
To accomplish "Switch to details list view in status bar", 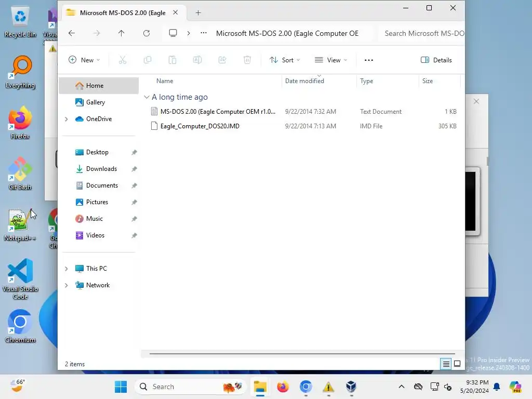I will [x=446, y=364].
